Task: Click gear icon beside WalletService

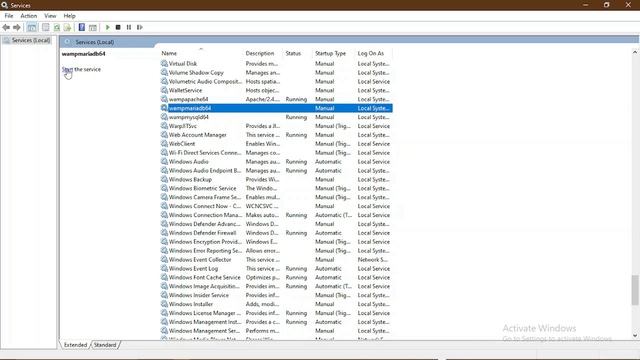Action: [x=164, y=90]
